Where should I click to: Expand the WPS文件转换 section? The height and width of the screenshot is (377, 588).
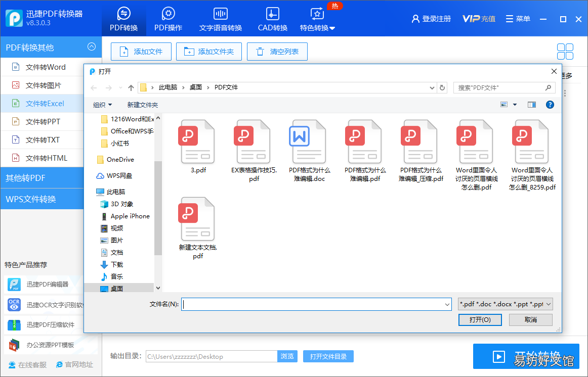pos(43,199)
